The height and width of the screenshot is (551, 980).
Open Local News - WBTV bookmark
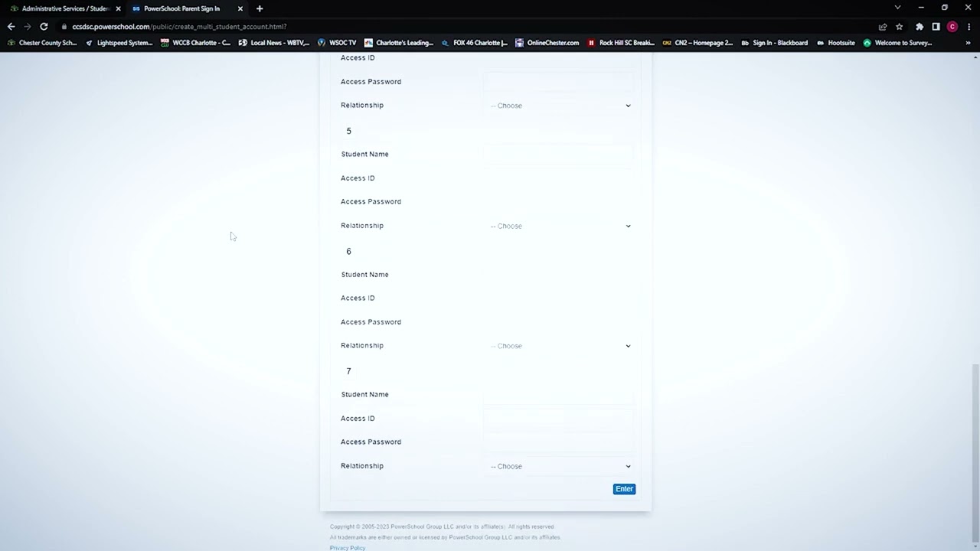[x=274, y=43]
